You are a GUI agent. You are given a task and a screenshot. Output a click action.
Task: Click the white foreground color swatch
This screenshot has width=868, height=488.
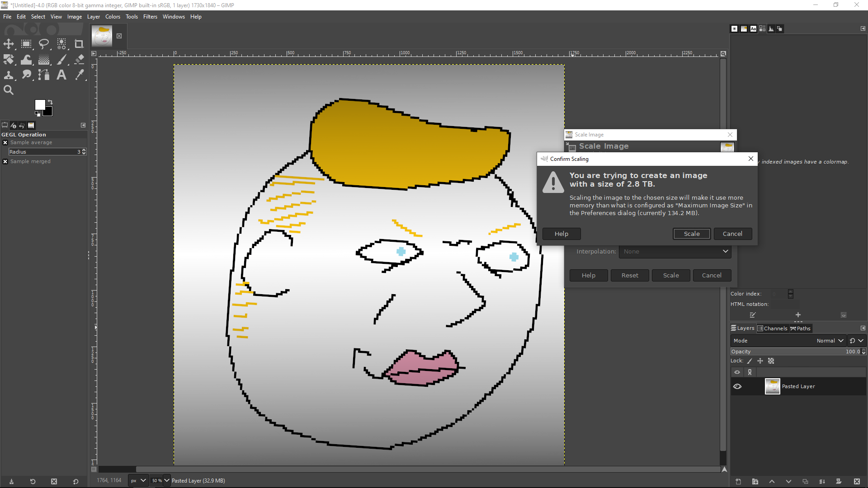pyautogui.click(x=40, y=105)
